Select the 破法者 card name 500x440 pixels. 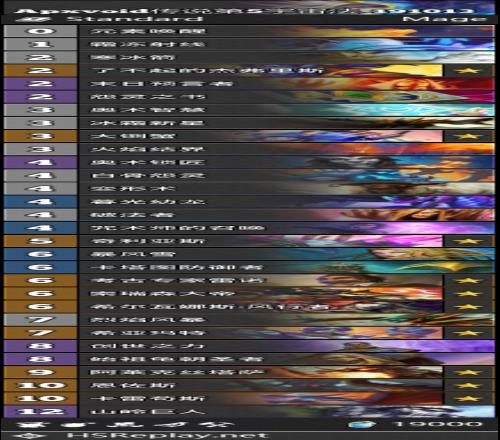(132, 215)
